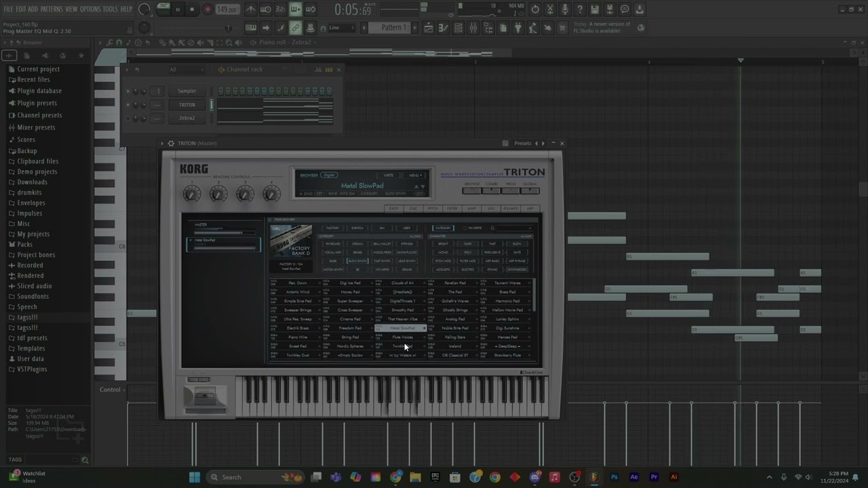Toggle the Category filter button
Image resolution: width=868 pixels, height=488 pixels.
[x=443, y=228]
